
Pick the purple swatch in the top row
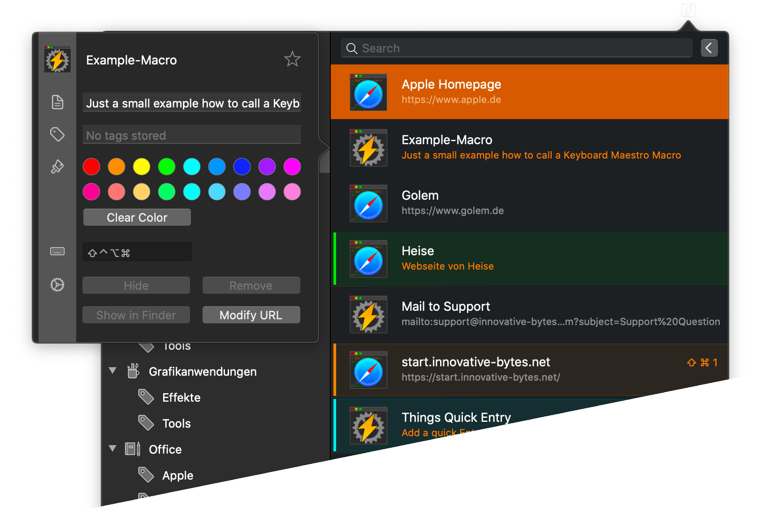[267, 167]
